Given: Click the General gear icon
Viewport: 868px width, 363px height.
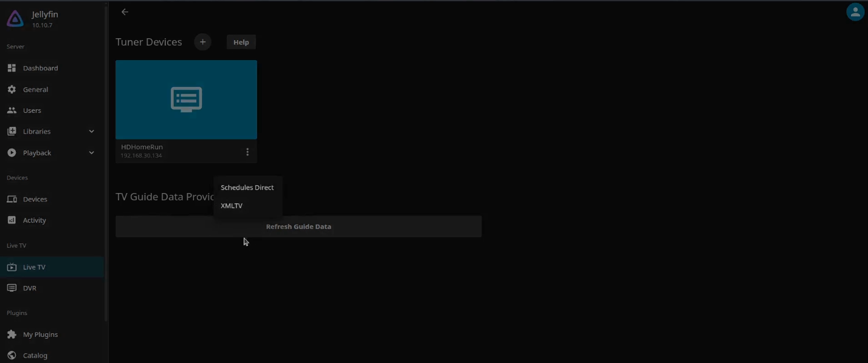Looking at the screenshot, I should (12, 89).
